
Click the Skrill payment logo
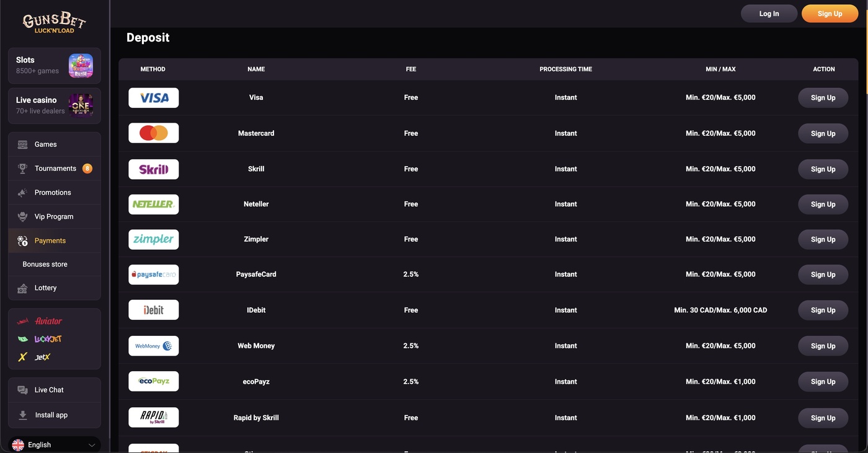(x=154, y=169)
